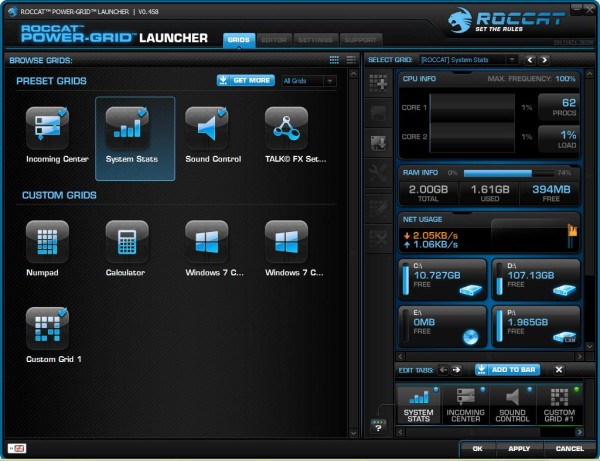The height and width of the screenshot is (461, 600).
Task: Click the new grid plus icon in sidebar
Action: (x=378, y=83)
